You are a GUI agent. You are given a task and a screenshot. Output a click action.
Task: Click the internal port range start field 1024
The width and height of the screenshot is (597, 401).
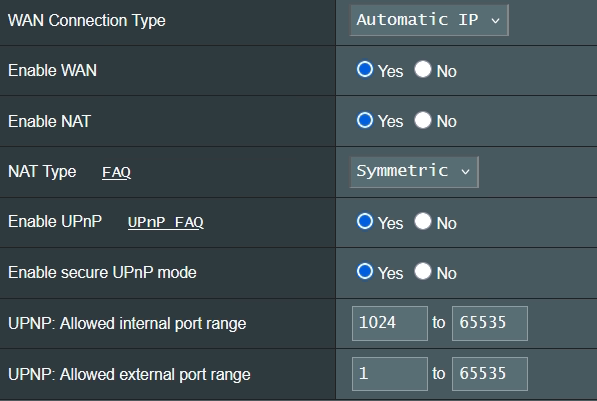[390, 323]
